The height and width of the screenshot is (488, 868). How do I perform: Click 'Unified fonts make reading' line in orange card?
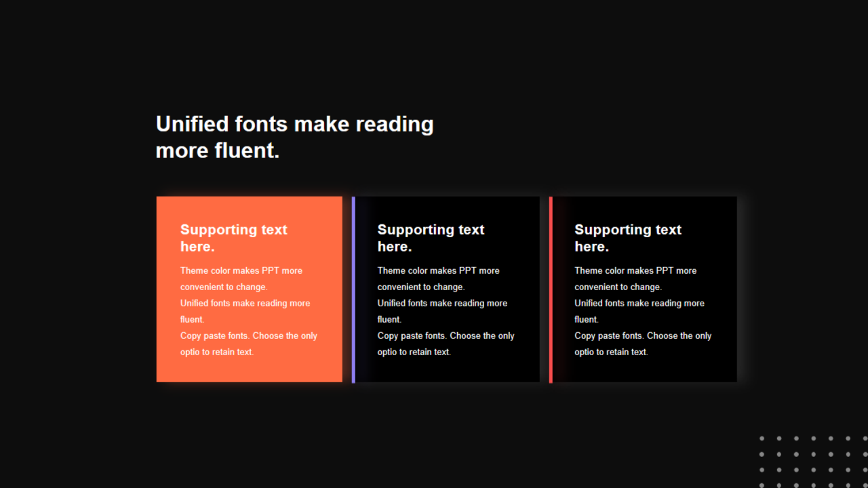click(245, 303)
